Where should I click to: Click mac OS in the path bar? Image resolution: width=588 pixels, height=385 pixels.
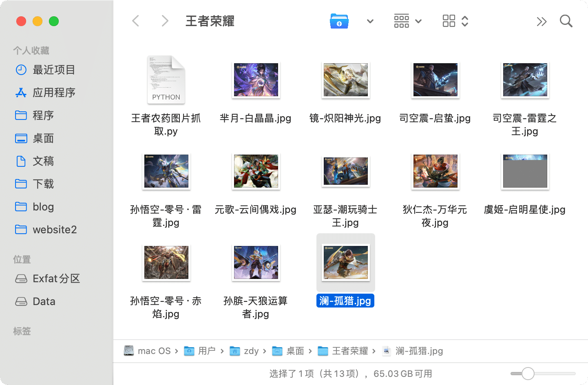pyautogui.click(x=148, y=351)
